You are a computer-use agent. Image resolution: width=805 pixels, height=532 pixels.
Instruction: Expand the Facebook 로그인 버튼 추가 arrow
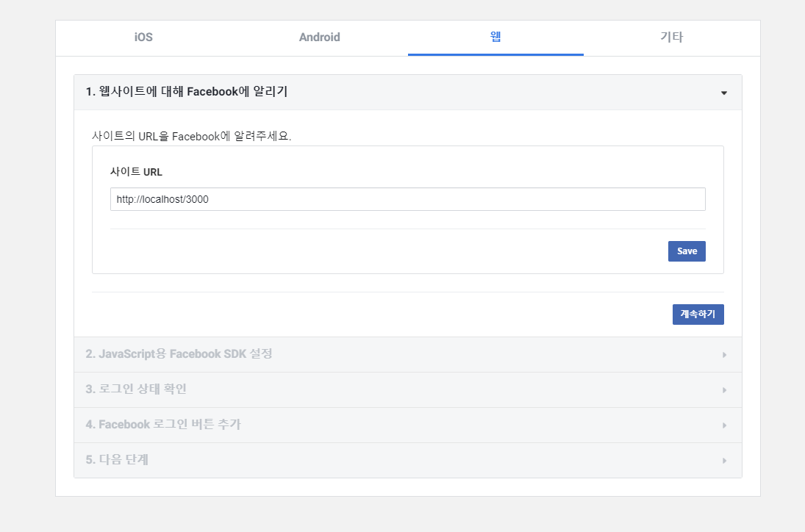(724, 425)
